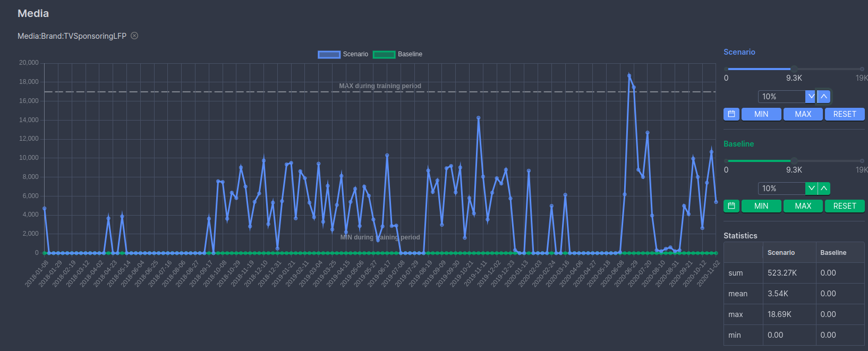Click the Scenario slider handle at 9.3K
This screenshot has height=351, width=868.
click(x=794, y=69)
